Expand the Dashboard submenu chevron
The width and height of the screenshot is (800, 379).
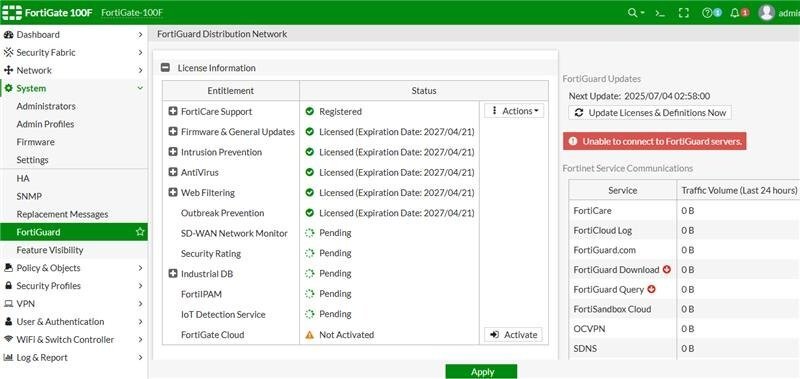(x=140, y=35)
